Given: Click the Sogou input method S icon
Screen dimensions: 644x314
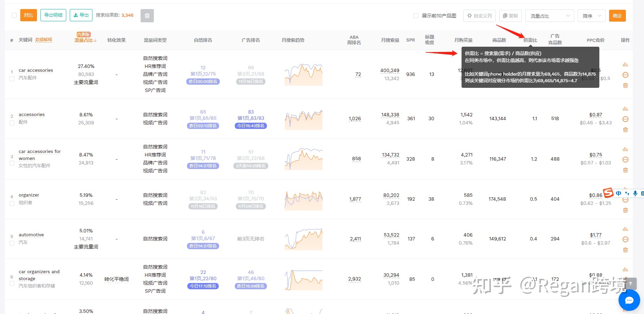Looking at the screenshot, I should click(608, 193).
